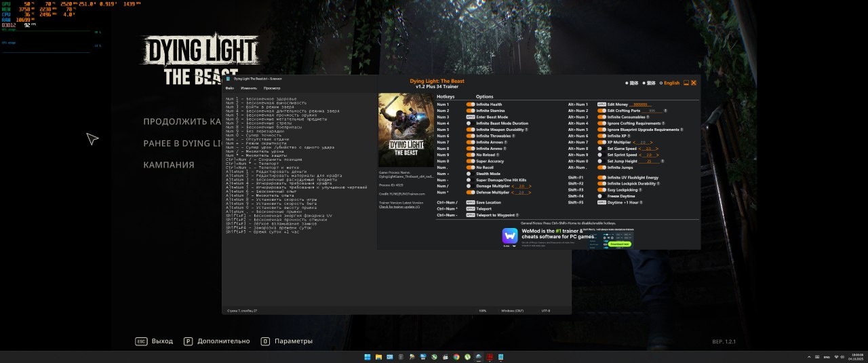Click the WeMod Download now button

(x=620, y=244)
